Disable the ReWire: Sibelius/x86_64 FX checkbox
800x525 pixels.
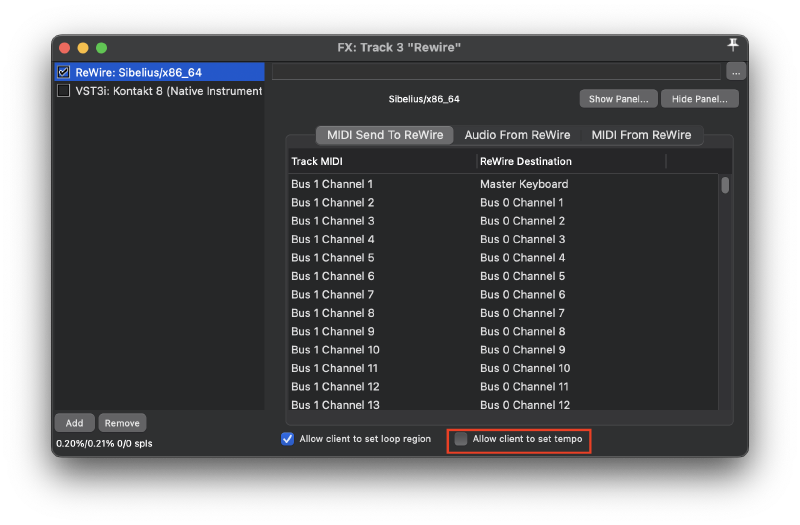coord(64,72)
